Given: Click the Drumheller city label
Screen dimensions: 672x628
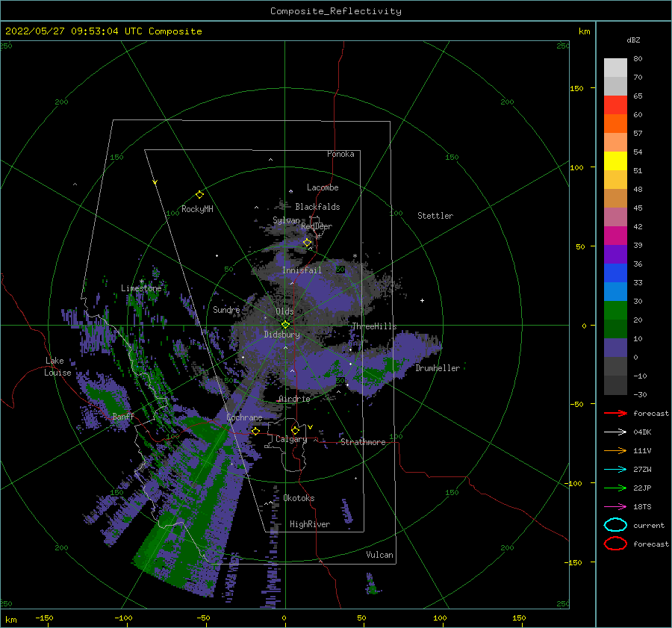Looking at the screenshot, I should point(438,368).
